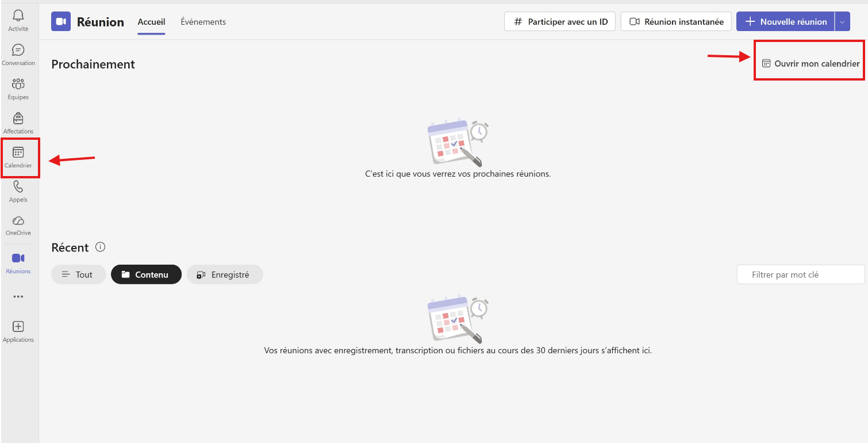
Task: Click the info icon beside Récent
Action: (101, 247)
